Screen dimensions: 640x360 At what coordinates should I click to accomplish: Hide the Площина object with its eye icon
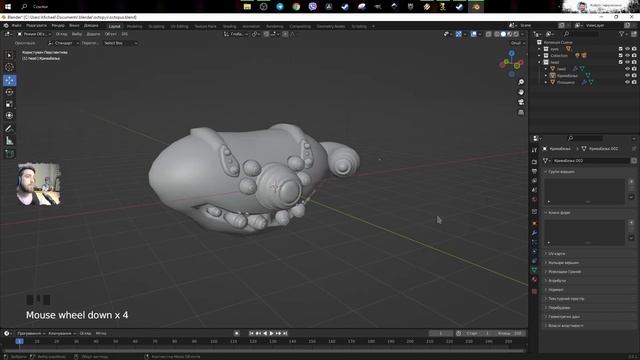627,82
